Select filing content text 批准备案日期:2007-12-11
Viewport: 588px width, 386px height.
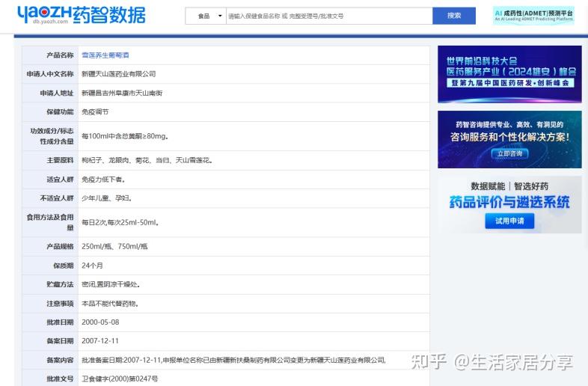coord(121,360)
